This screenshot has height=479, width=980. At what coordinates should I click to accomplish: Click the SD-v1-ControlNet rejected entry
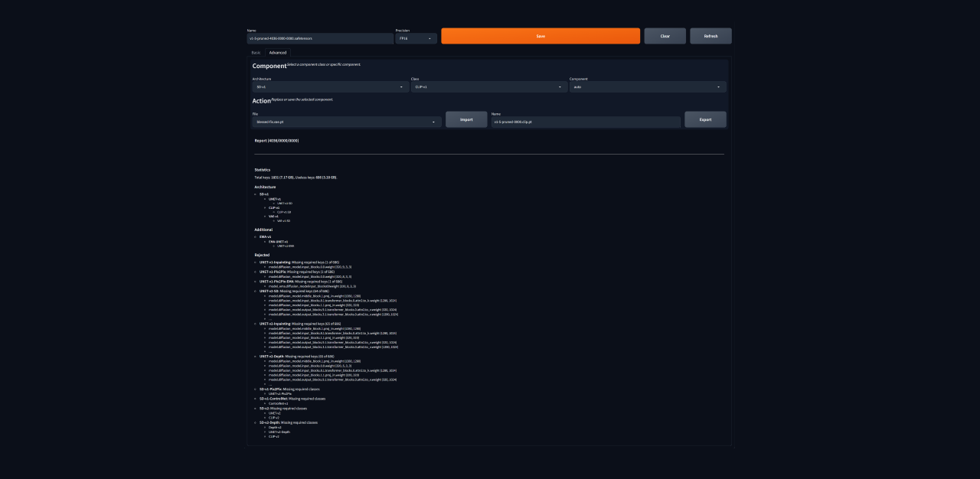click(273, 399)
